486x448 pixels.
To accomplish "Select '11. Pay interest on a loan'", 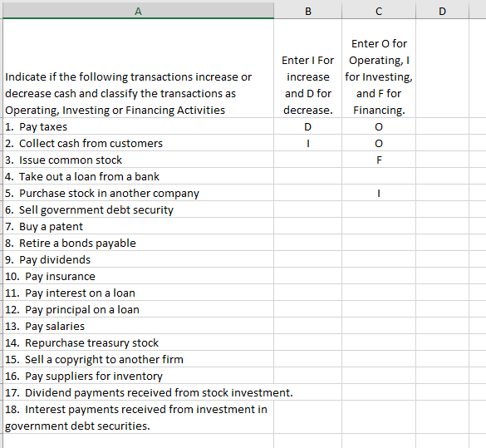I will 138,293.
